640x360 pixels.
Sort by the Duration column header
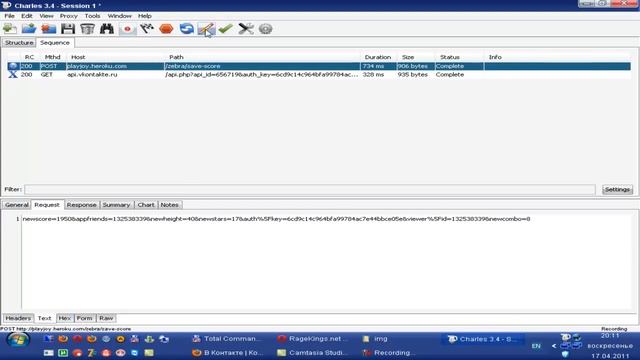pos(378,57)
